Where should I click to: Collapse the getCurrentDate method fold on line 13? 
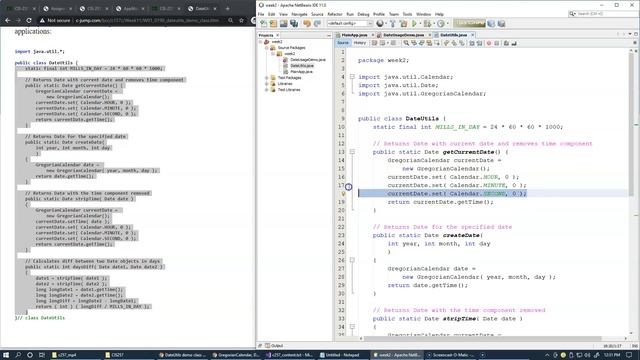[x=352, y=152]
